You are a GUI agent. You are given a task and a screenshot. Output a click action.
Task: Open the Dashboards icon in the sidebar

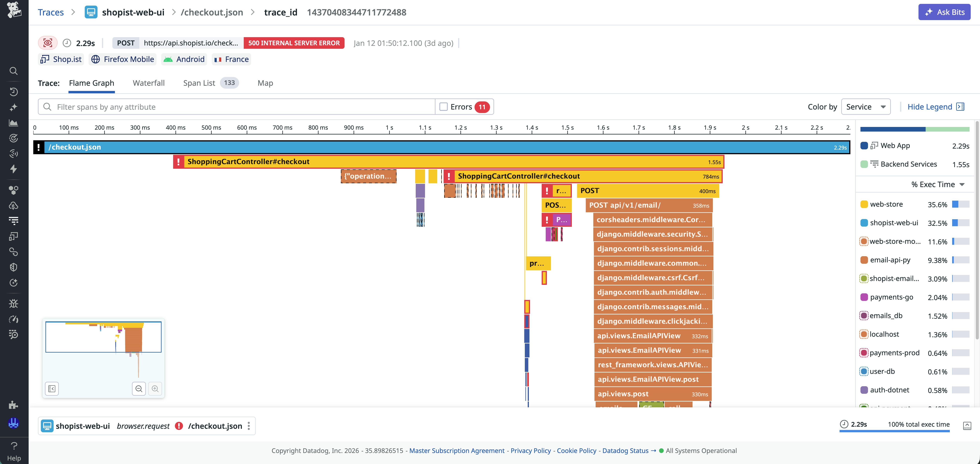point(13,122)
